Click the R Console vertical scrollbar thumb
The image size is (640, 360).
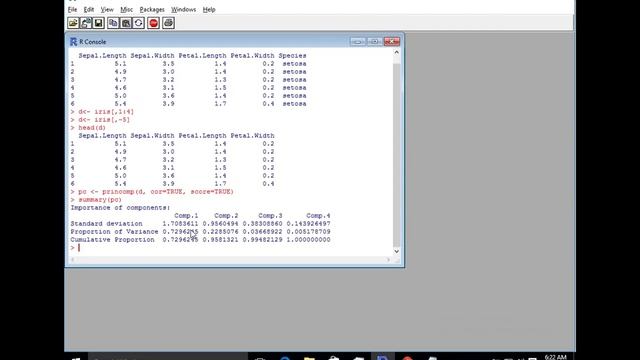coord(396,155)
